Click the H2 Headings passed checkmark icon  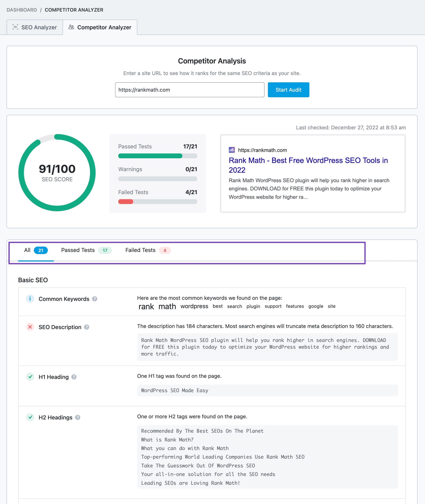pos(30,417)
